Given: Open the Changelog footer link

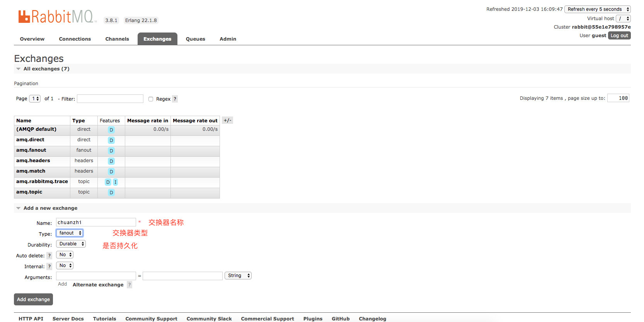Looking at the screenshot, I should pyautogui.click(x=372, y=319).
